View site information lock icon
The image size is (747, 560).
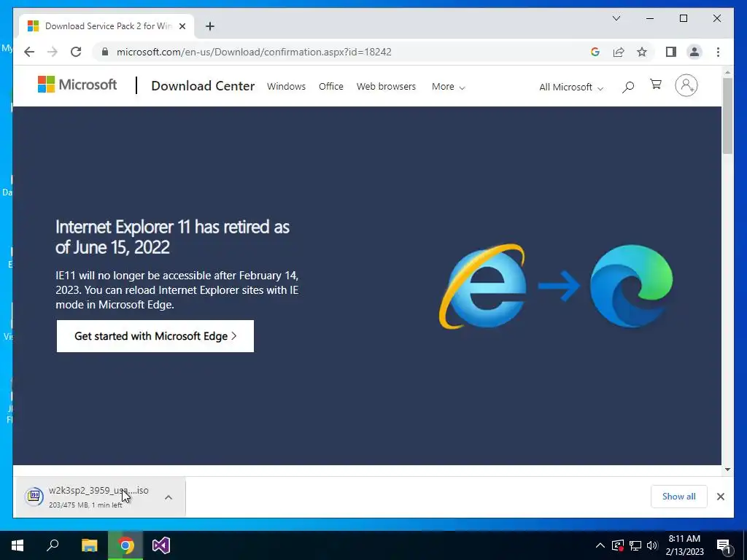click(x=105, y=52)
